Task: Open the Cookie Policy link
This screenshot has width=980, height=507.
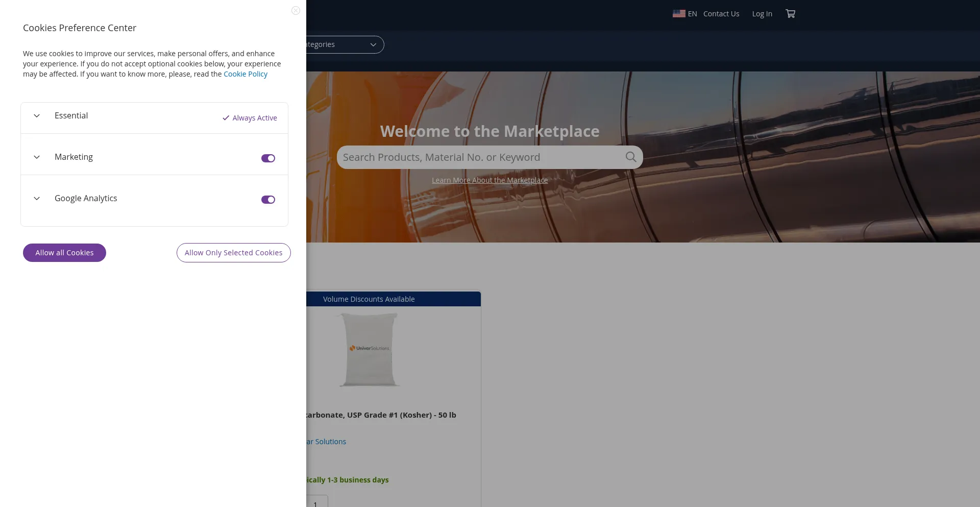Action: (x=246, y=74)
